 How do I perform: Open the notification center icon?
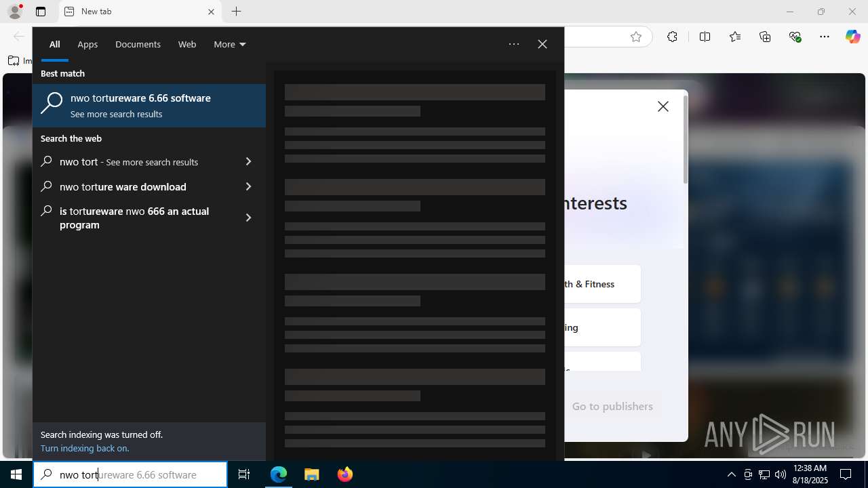pyautogui.click(x=846, y=474)
